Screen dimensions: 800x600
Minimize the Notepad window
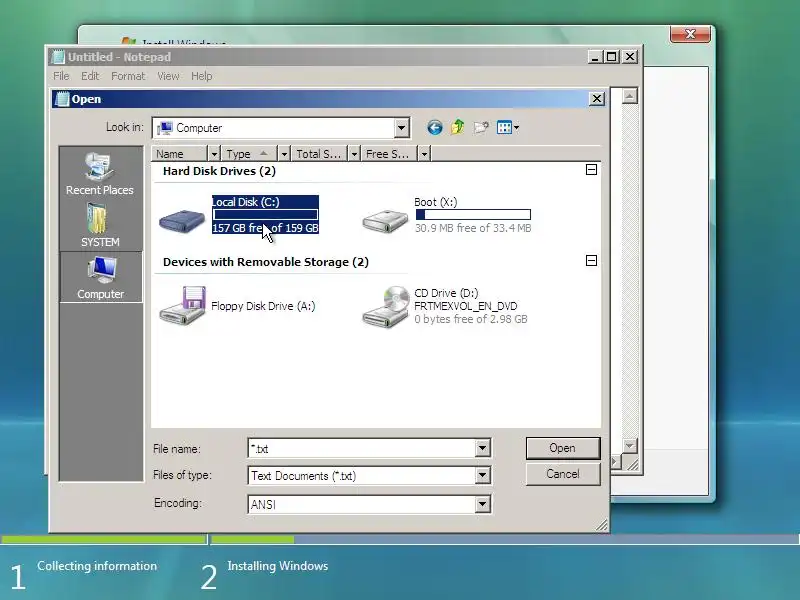coord(595,57)
